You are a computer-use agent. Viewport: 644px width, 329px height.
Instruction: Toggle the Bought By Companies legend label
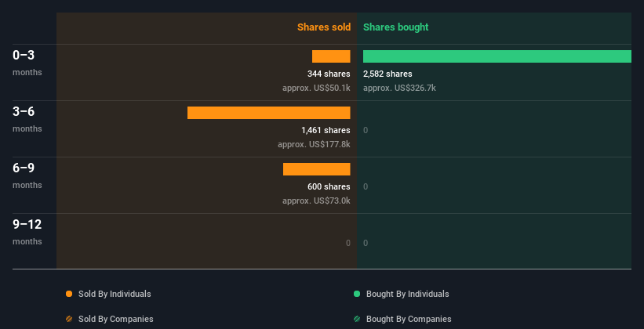coord(409,319)
